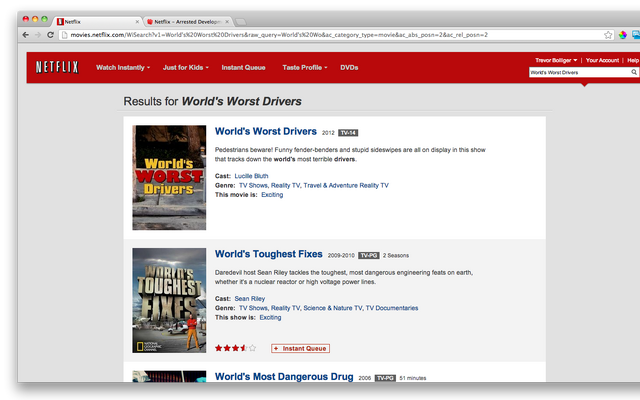Click the address bar URL
Viewport: 640px width, 400px height.
[279, 35]
